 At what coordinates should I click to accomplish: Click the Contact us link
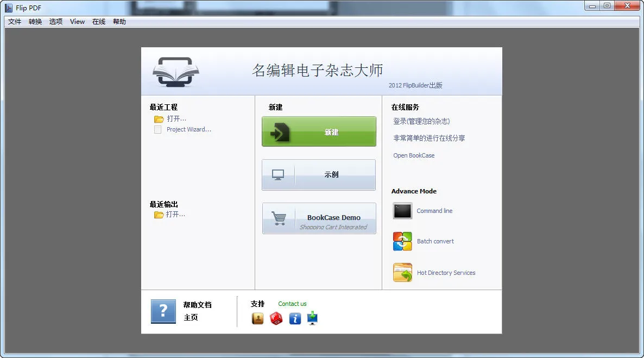(x=292, y=304)
